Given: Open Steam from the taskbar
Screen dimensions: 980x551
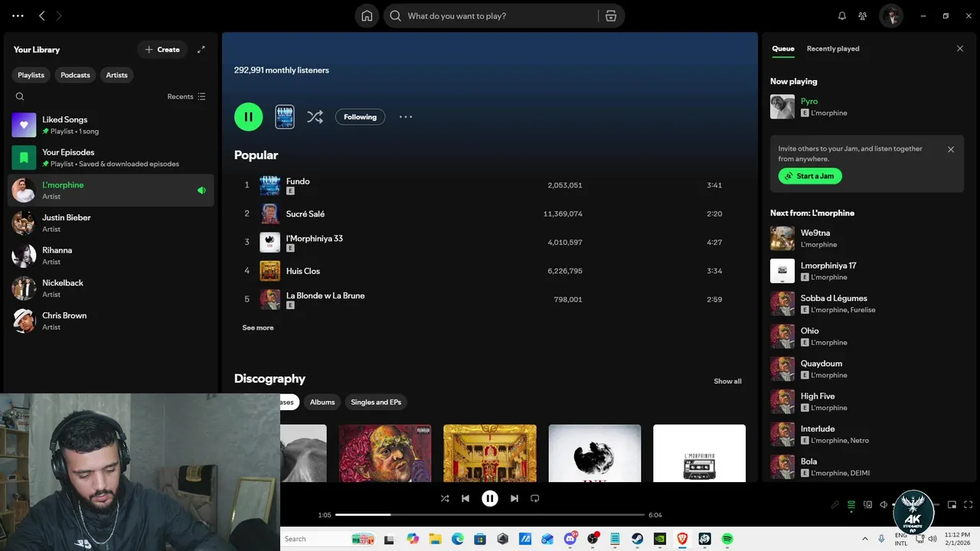Looking at the screenshot, I should click(637, 539).
